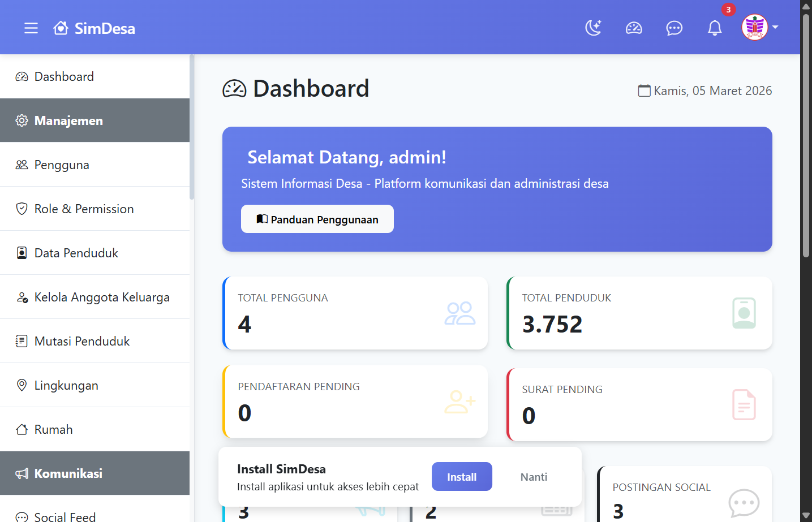Open the user avatar profile picture
This screenshot has width=812, height=522.
tap(755, 27)
